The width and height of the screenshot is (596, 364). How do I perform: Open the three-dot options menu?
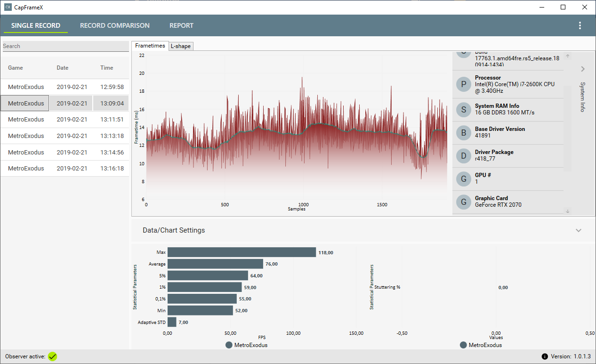coord(580,25)
